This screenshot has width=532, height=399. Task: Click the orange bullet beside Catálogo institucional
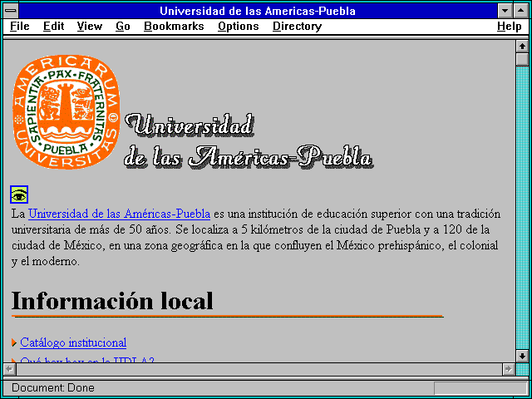(x=14, y=342)
